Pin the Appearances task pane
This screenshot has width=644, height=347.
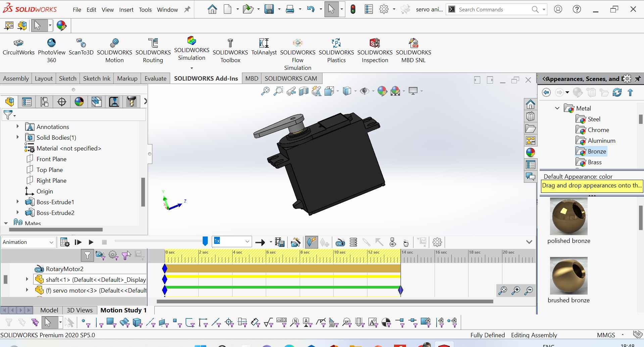(x=638, y=79)
